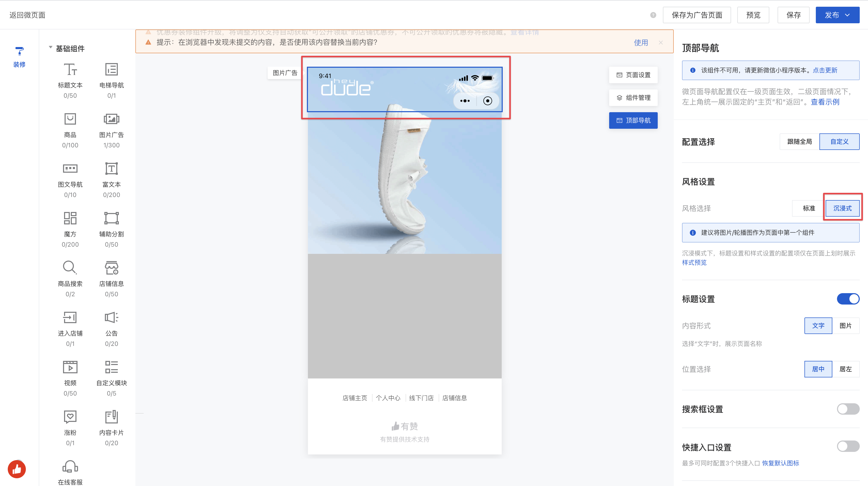The image size is (868, 486).
Task: Add the 电梯导航 component
Action: tap(111, 70)
